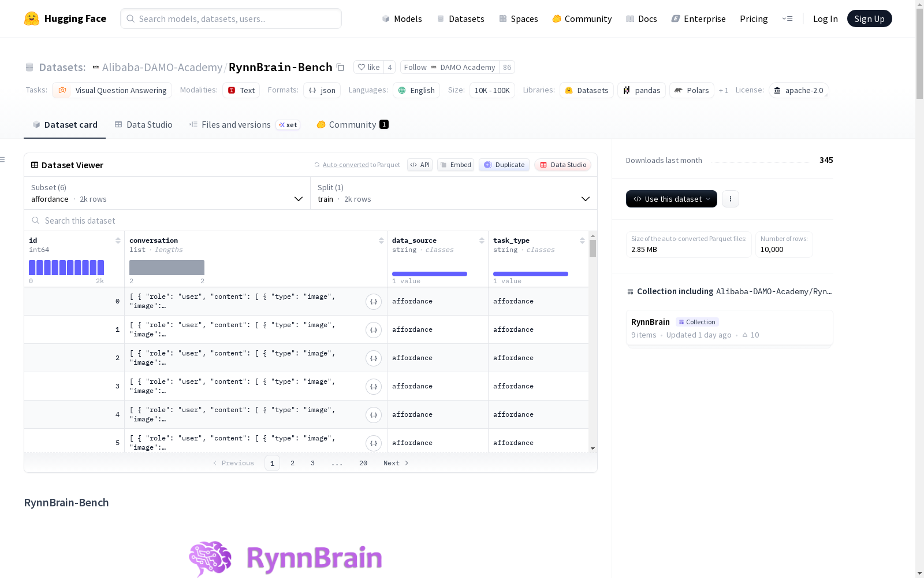924x578 pixels.
Task: Open the dataset viewer API button
Action: (420, 165)
